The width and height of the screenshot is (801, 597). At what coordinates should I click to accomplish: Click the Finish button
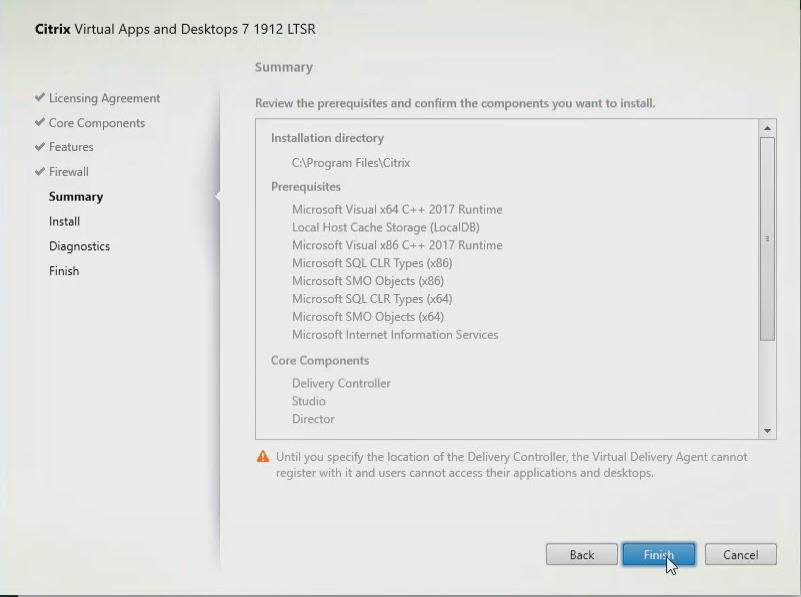point(658,554)
